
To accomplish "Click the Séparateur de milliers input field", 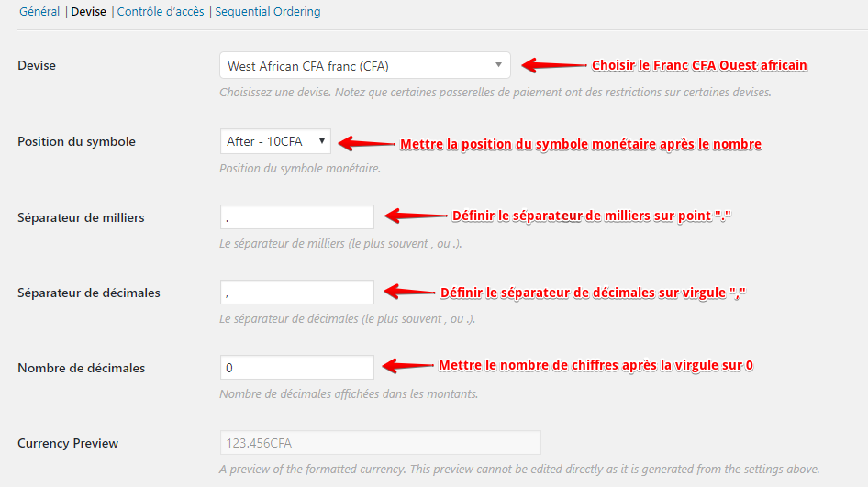I will [x=296, y=217].
